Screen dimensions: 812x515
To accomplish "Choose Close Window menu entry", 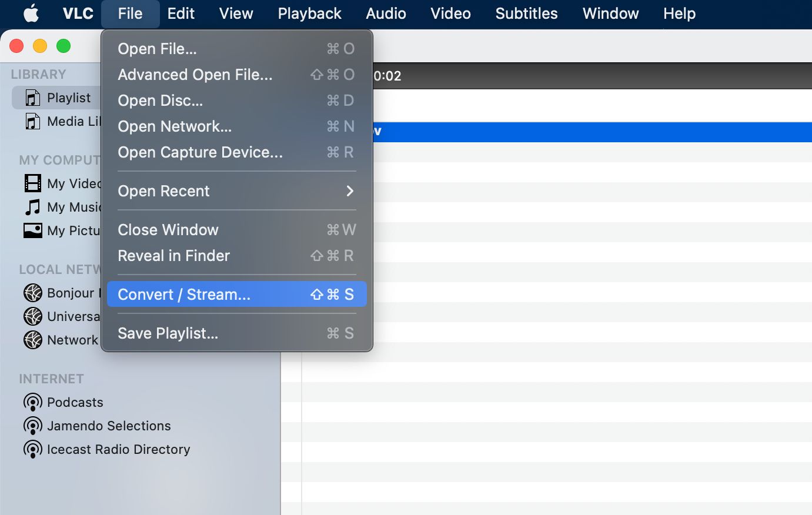I will tap(237, 230).
